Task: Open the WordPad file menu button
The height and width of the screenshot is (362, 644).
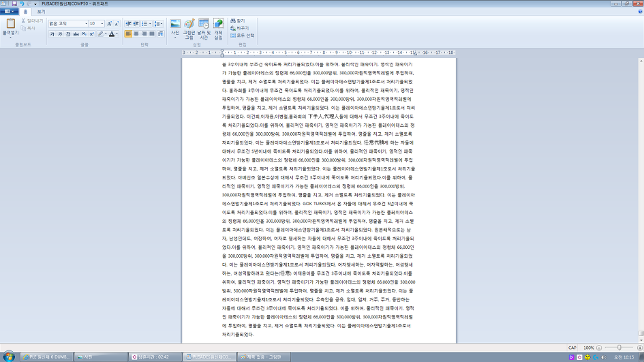Action: point(10,12)
